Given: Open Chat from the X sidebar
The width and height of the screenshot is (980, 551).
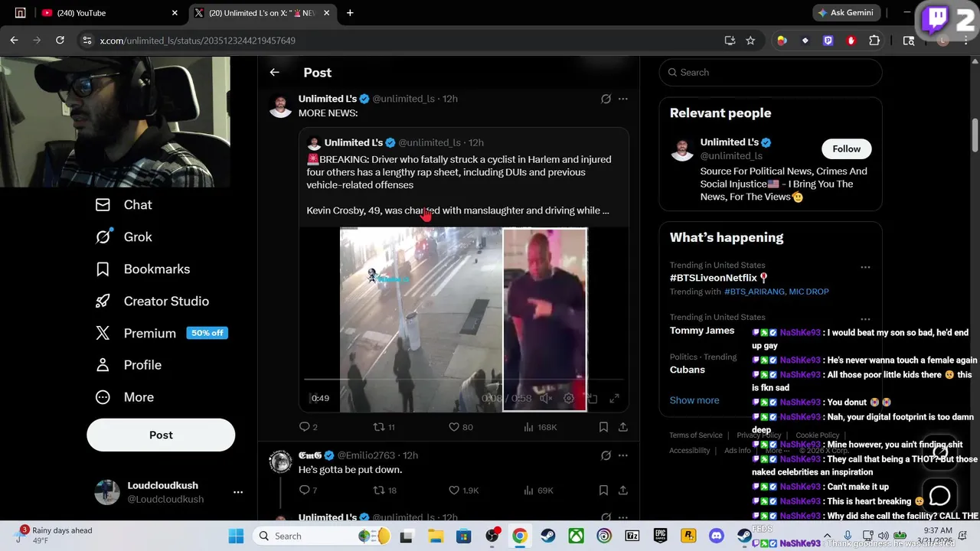Looking at the screenshot, I should [x=124, y=204].
